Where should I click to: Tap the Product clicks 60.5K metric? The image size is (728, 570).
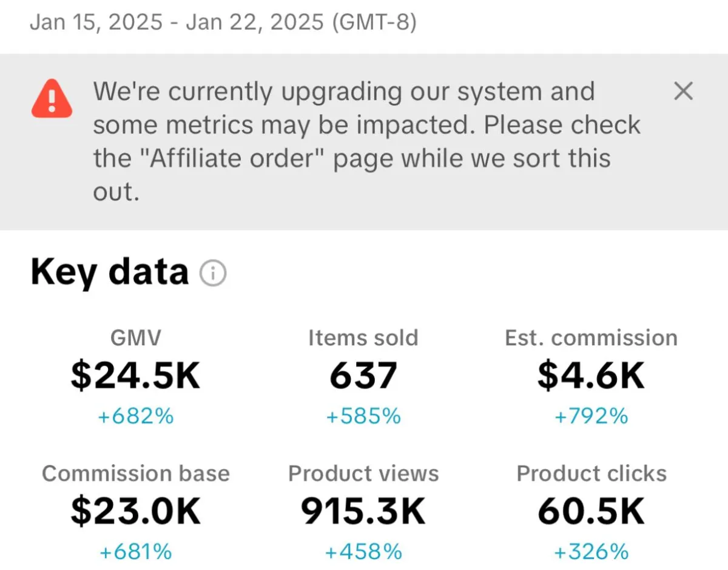pyautogui.click(x=591, y=512)
